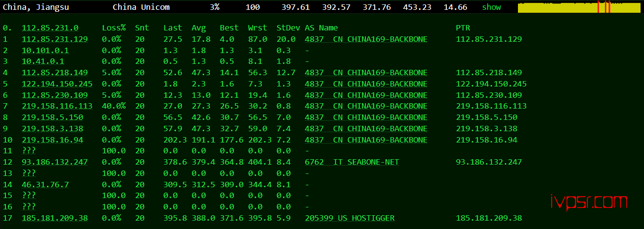Click the 'Snt' column header
The height and width of the screenshot is (229, 644).
click(142, 28)
